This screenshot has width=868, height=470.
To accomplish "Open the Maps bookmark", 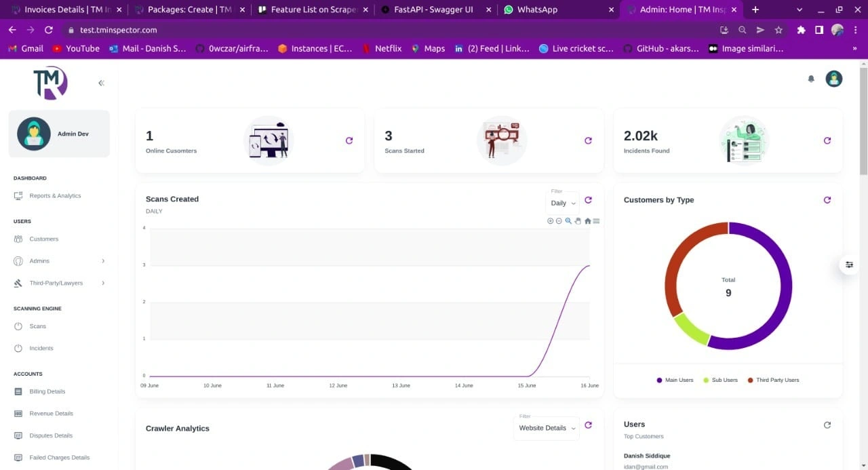I will pos(428,48).
